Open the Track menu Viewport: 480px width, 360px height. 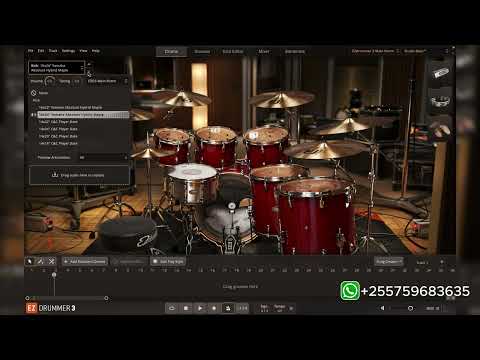click(53, 51)
